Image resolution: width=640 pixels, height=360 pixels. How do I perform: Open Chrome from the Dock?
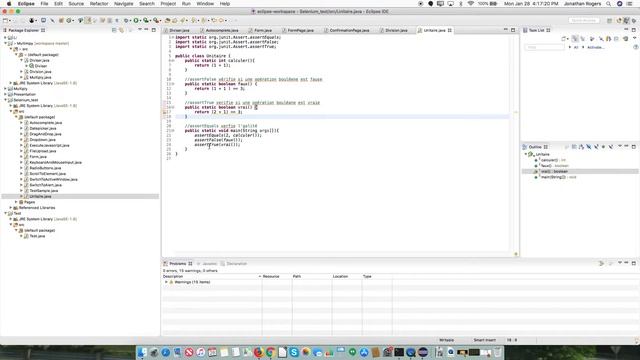pos(270,352)
